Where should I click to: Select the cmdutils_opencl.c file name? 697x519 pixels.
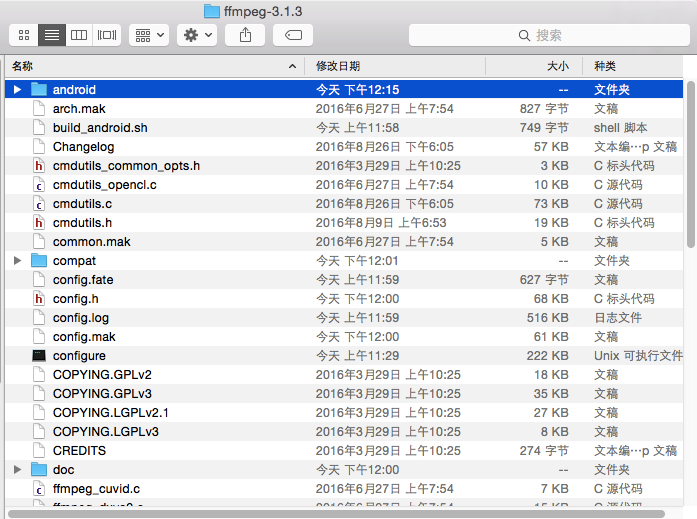click(104, 185)
